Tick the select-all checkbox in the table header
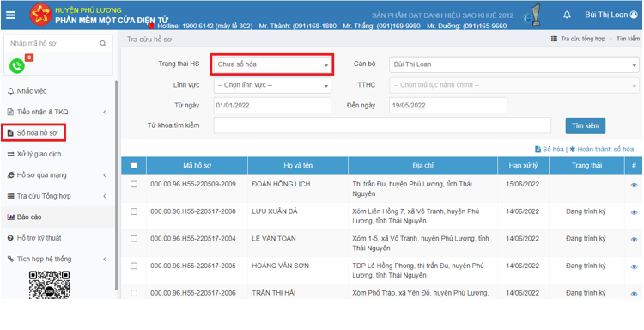The image size is (644, 330). pyautogui.click(x=134, y=166)
